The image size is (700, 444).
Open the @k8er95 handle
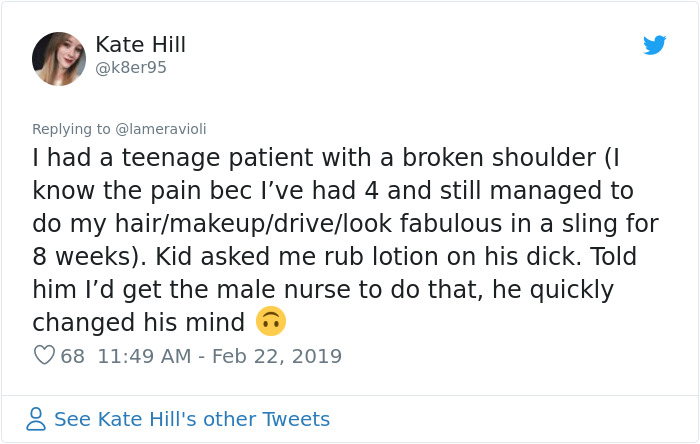[x=130, y=68]
